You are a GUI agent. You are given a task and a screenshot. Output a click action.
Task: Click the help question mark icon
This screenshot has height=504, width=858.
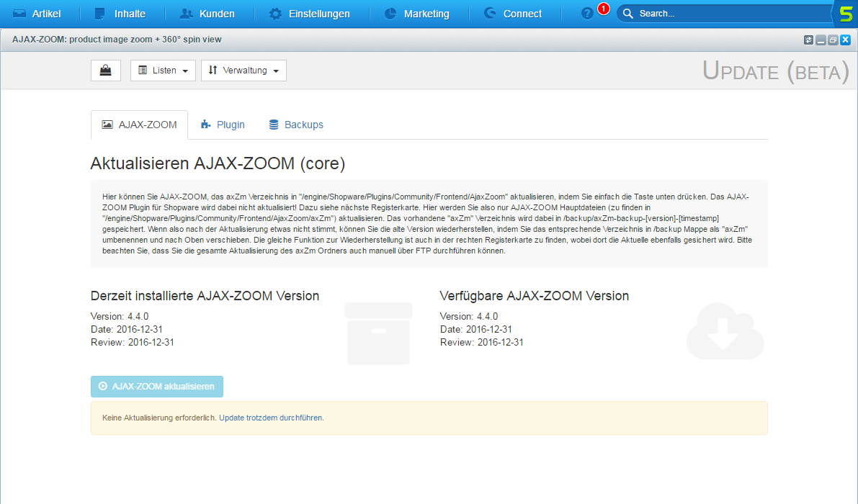pyautogui.click(x=587, y=14)
